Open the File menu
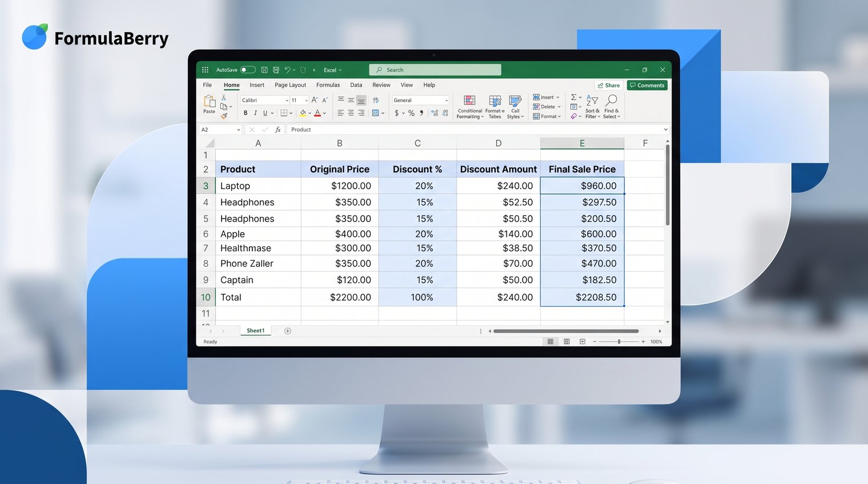 (207, 85)
